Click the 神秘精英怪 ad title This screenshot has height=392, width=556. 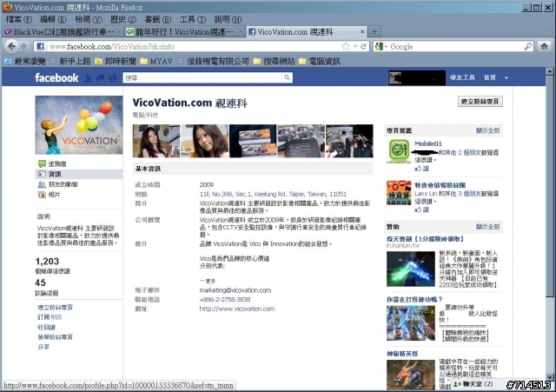[402, 354]
